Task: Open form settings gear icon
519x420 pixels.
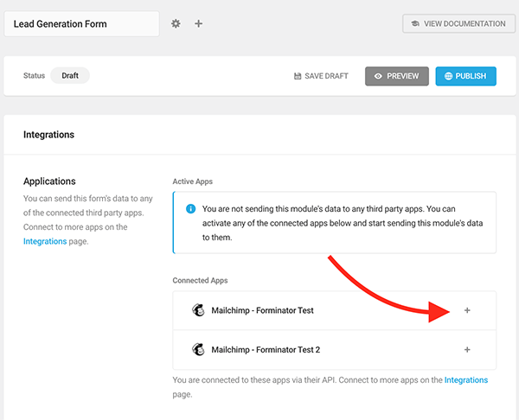Action: pyautogui.click(x=176, y=23)
